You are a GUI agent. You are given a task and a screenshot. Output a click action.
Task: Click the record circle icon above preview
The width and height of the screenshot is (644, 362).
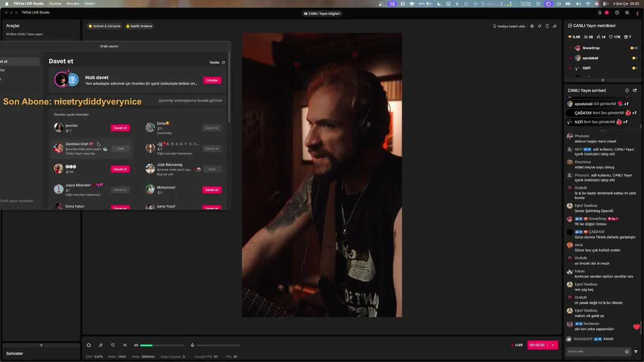pos(532,26)
